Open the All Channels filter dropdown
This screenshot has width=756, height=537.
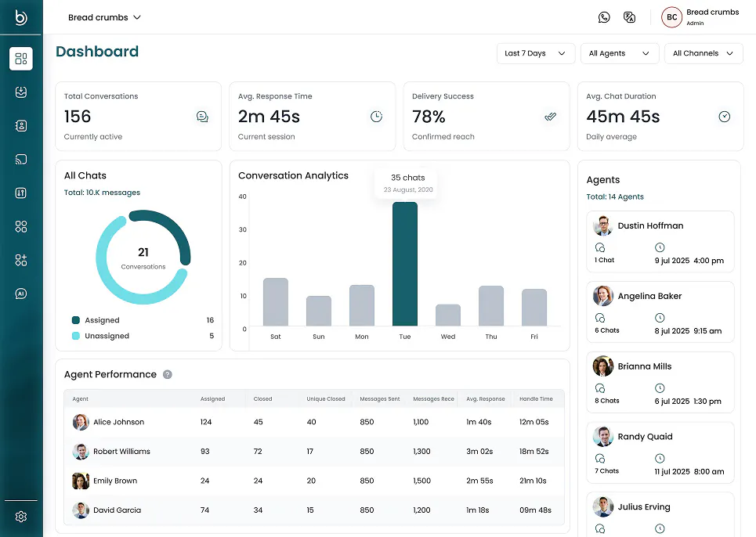704,53
